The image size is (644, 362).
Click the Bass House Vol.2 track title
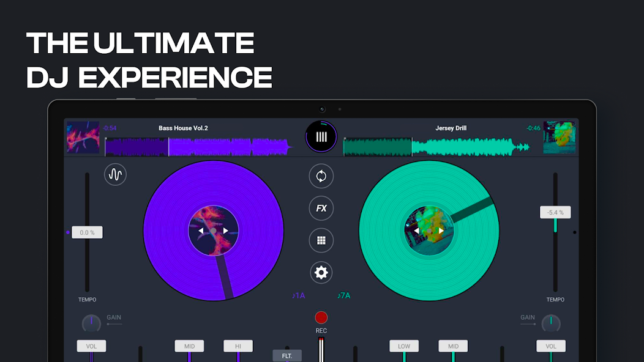coord(183,128)
